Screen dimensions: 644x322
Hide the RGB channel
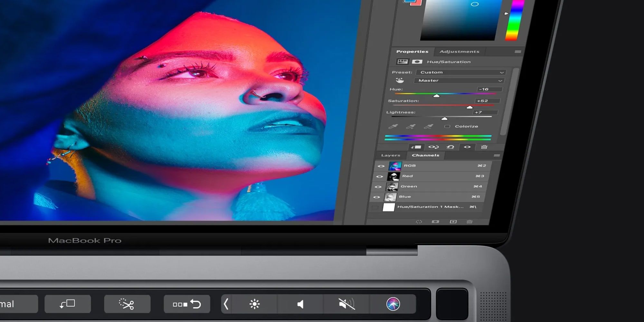click(381, 166)
